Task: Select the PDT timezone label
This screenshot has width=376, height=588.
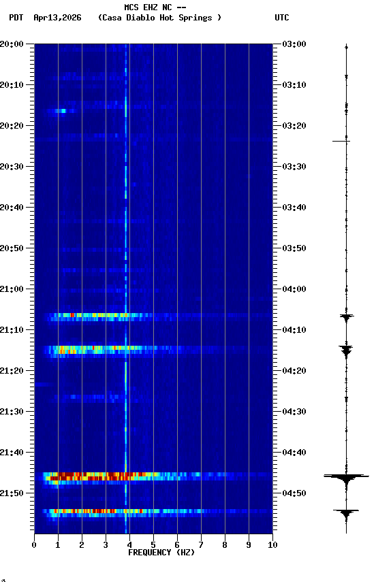Action: (x=16, y=18)
